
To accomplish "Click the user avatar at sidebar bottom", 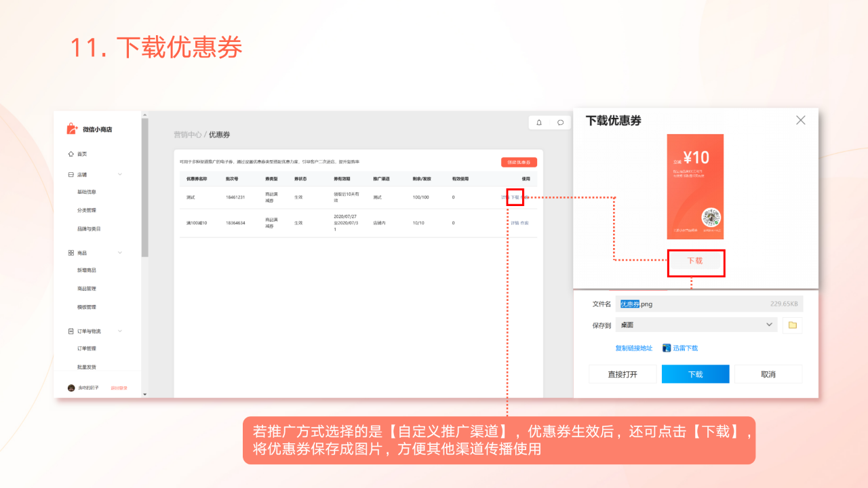I will [71, 388].
